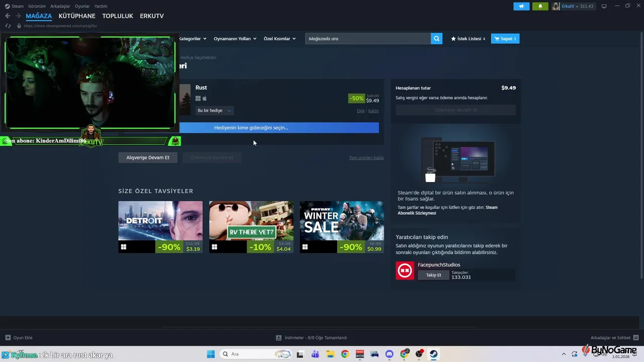Image resolution: width=644 pixels, height=362 pixels.
Task: Expand Oynamanın Yolları dropdown
Action: [x=235, y=39]
